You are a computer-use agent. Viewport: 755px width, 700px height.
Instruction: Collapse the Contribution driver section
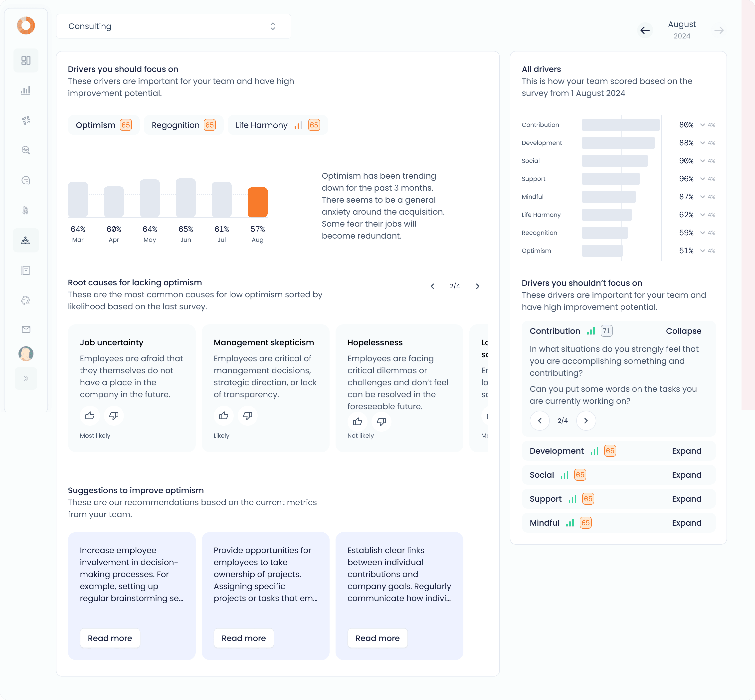[x=683, y=331]
